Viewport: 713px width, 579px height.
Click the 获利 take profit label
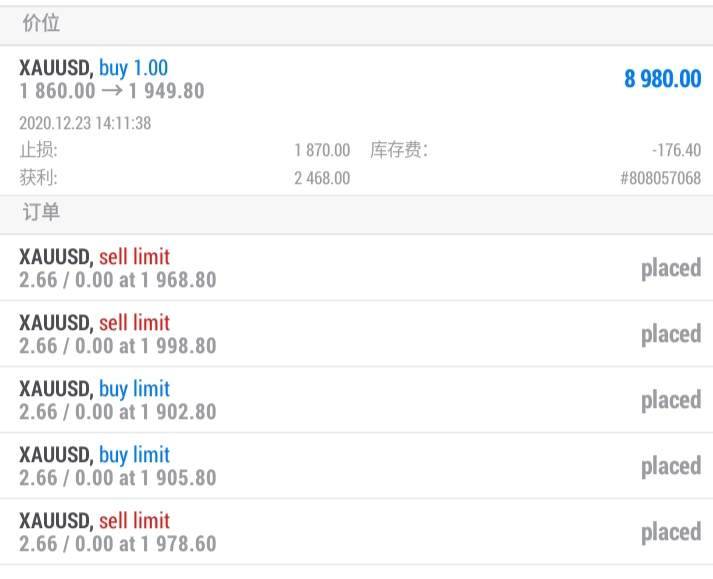coord(38,177)
